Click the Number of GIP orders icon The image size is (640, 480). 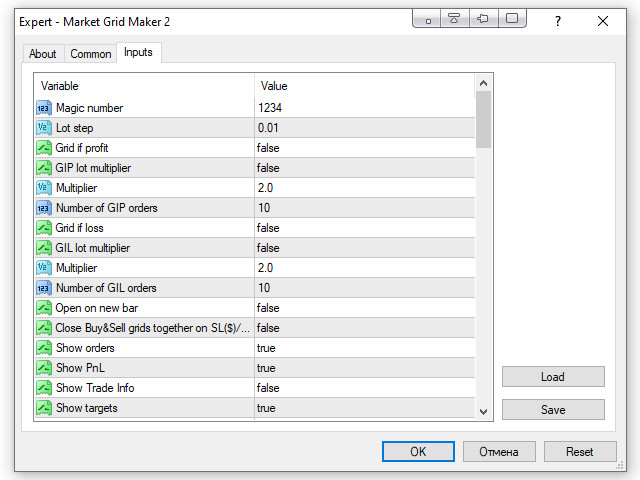pos(44,208)
